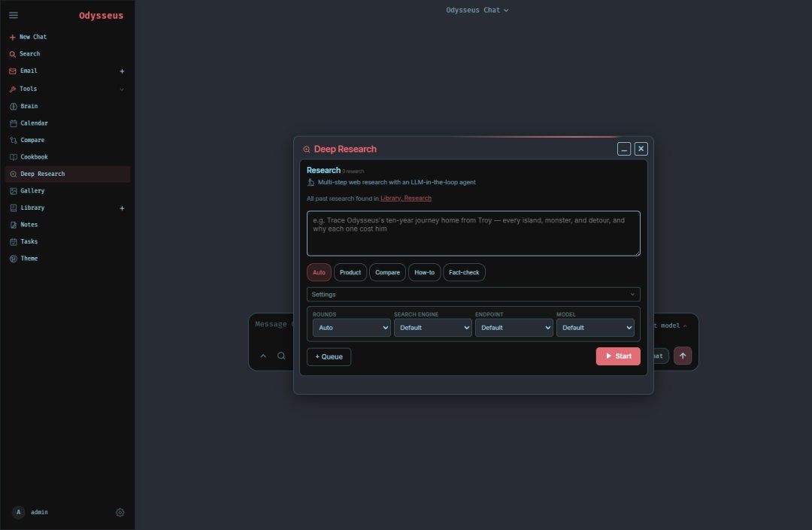This screenshot has height=530, width=812.
Task: Open the Theme palette icon
Action: tap(14, 259)
